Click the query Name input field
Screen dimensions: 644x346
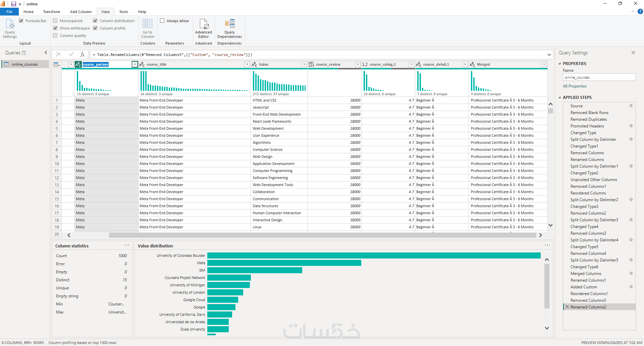(599, 77)
